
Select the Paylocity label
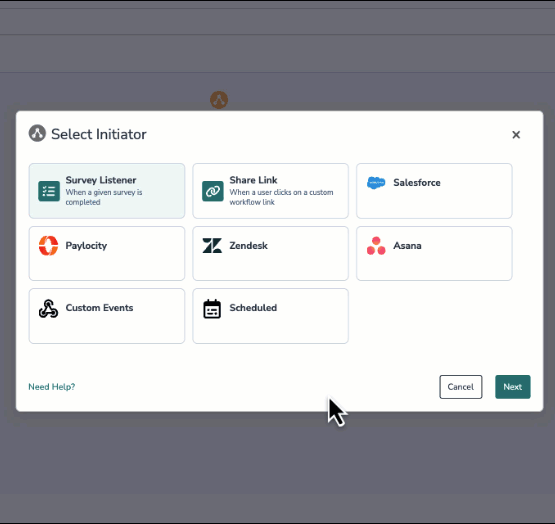tap(86, 246)
